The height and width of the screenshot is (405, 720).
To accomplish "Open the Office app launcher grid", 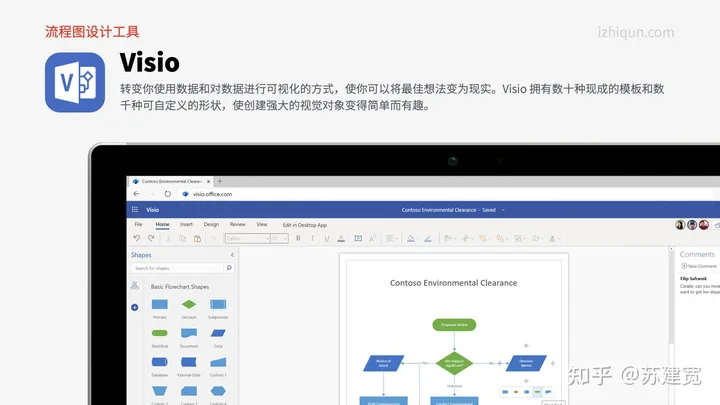I will pos(135,209).
